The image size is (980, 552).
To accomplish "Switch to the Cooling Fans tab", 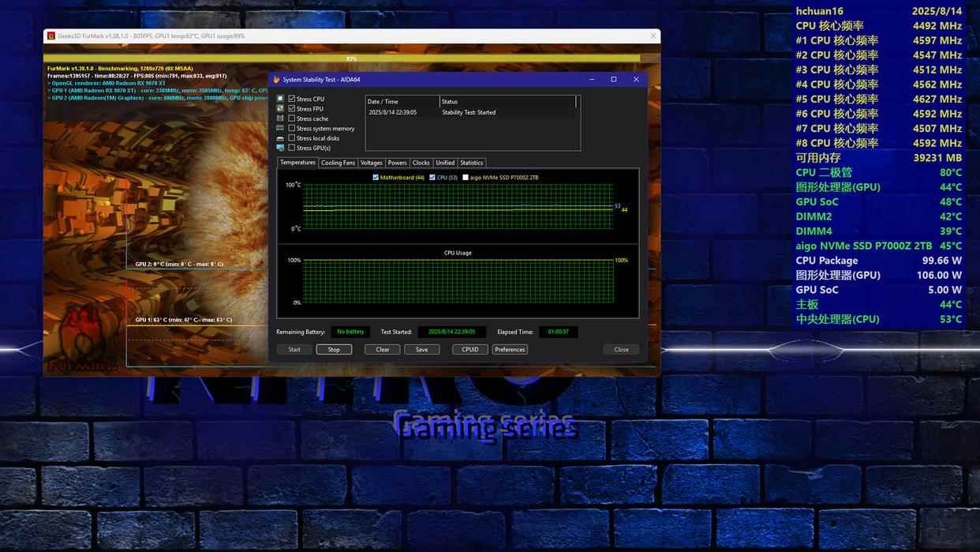I will pyautogui.click(x=338, y=163).
